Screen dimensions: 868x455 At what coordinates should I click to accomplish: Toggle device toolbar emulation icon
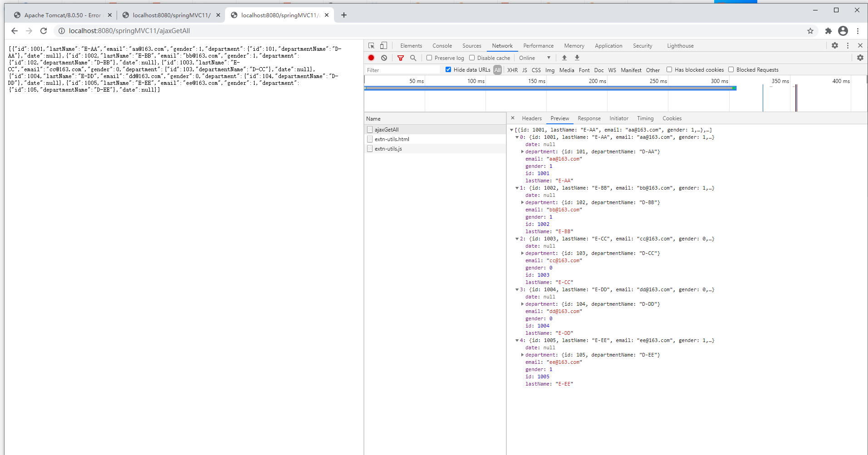pyautogui.click(x=383, y=45)
